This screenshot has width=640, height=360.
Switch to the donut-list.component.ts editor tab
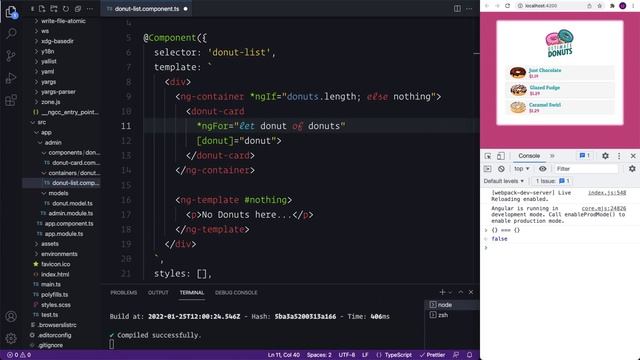[147, 9]
